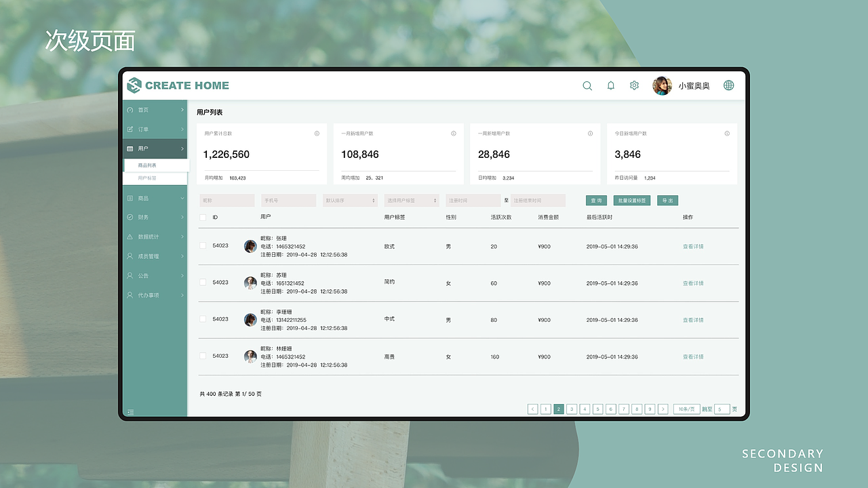This screenshot has width=868, height=488.
Task: Check the row checkbox for user 林珊珊
Action: 203,355
